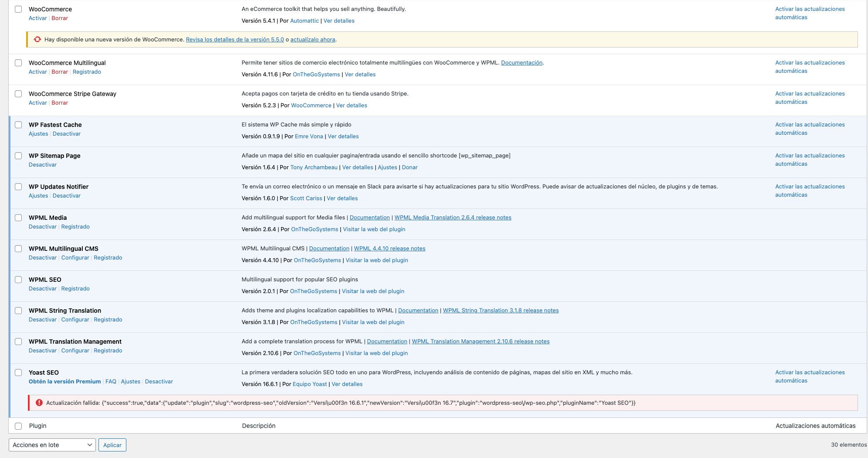868x458 pixels.
Task: Open Documentation link for WPML Translation Management
Action: coord(387,341)
